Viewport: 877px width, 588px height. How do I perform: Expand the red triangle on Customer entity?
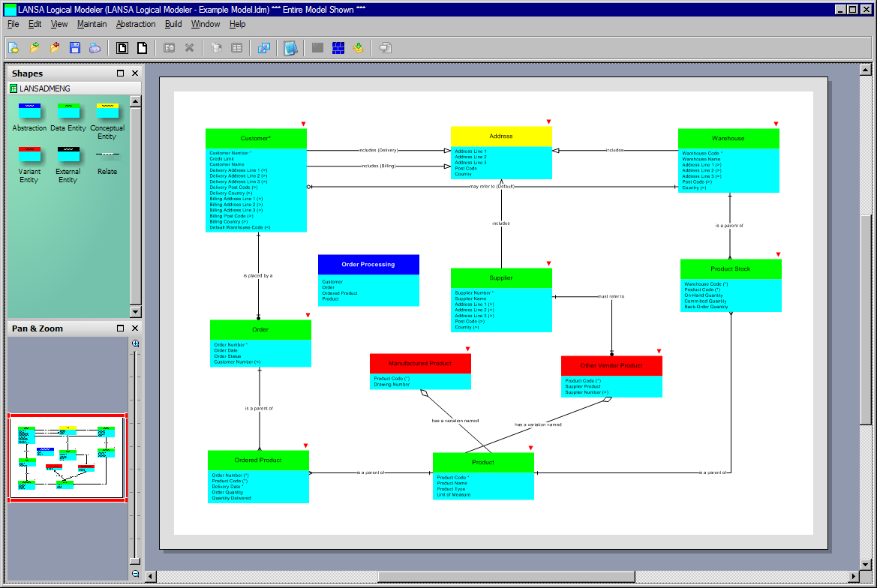coord(304,124)
